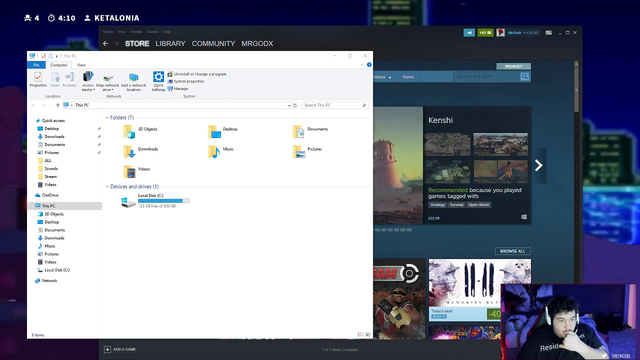Click the Steam profile avatar
Viewport: 640px width, 360px height.
click(x=500, y=33)
